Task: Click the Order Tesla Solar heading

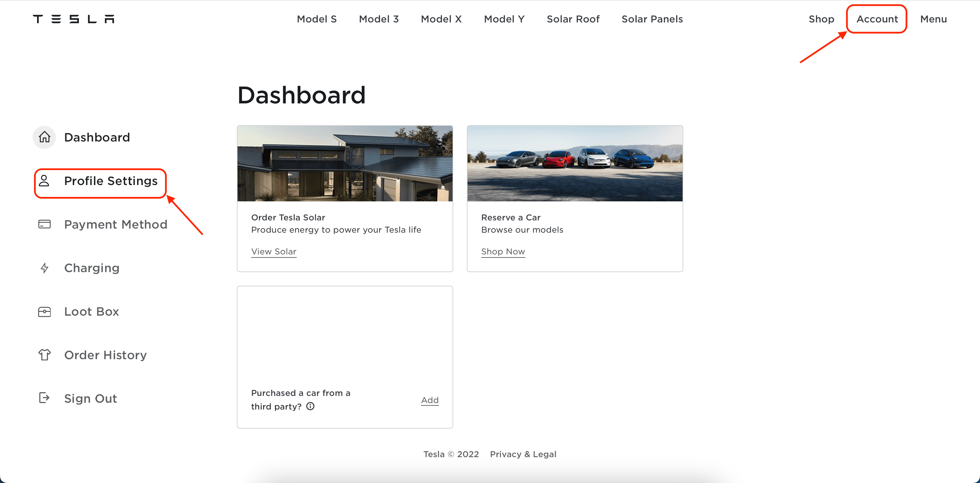Action: point(288,218)
